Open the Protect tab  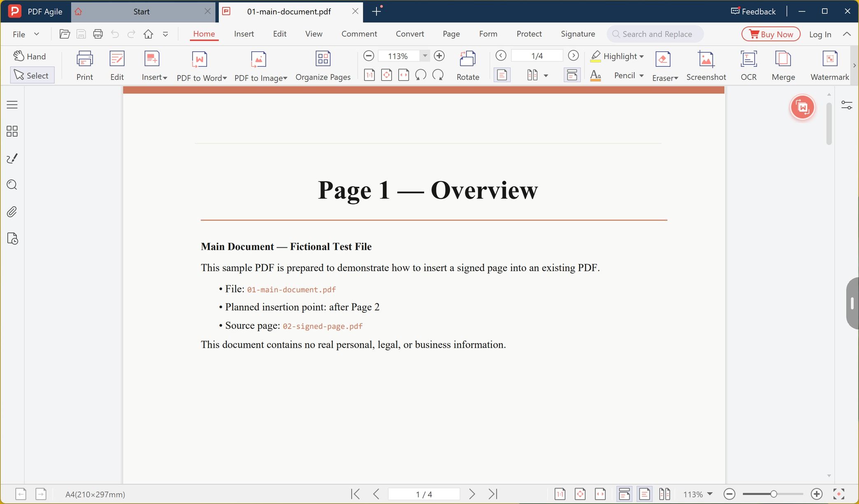529,34
